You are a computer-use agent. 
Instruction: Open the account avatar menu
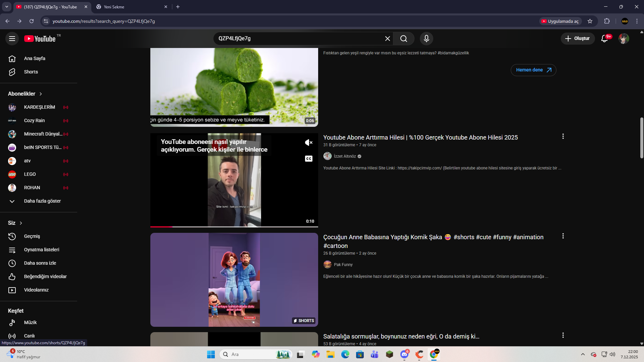[624, 39]
